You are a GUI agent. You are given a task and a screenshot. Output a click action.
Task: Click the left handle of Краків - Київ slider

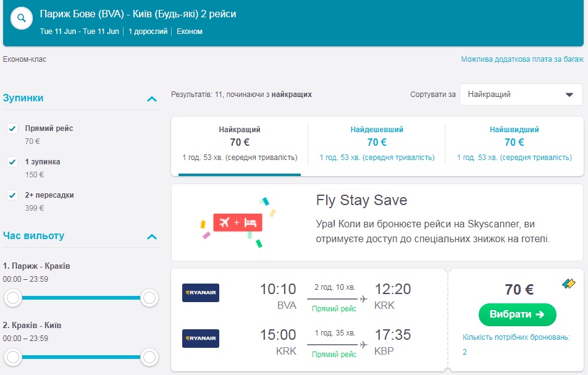coord(12,356)
